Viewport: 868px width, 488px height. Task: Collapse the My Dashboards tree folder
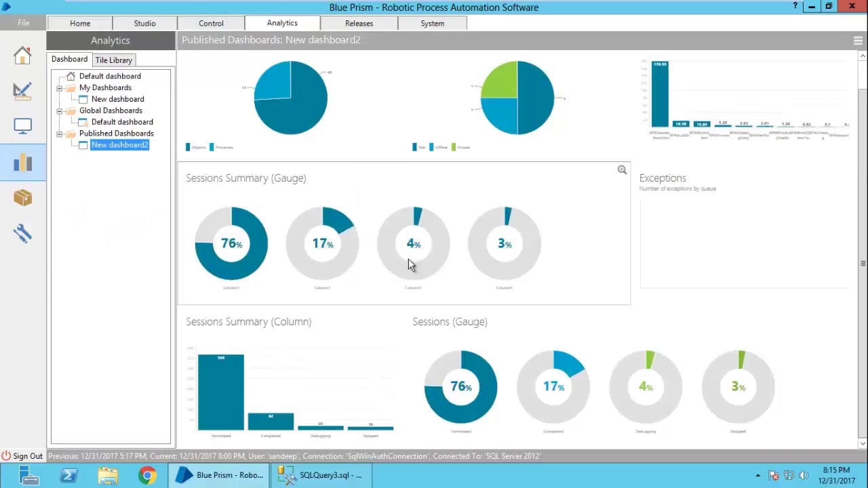pyautogui.click(x=60, y=88)
